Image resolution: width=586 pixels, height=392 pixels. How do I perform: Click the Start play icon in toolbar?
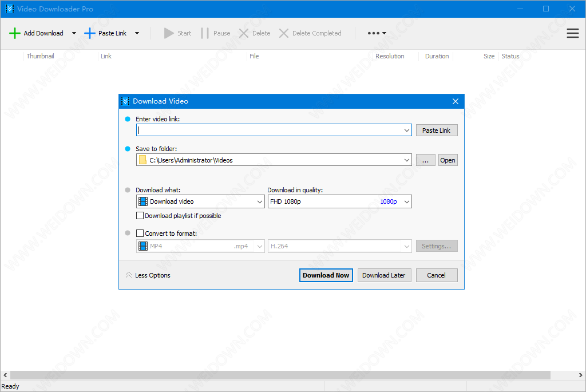coord(169,33)
